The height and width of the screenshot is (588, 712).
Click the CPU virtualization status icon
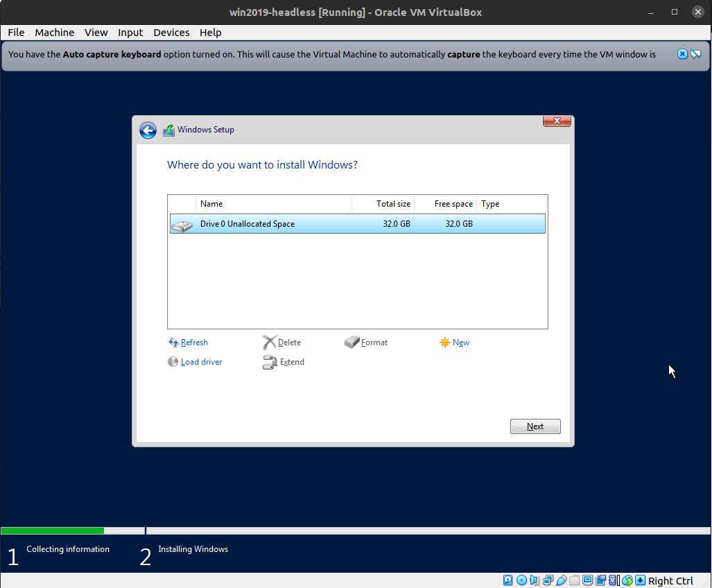click(614, 580)
